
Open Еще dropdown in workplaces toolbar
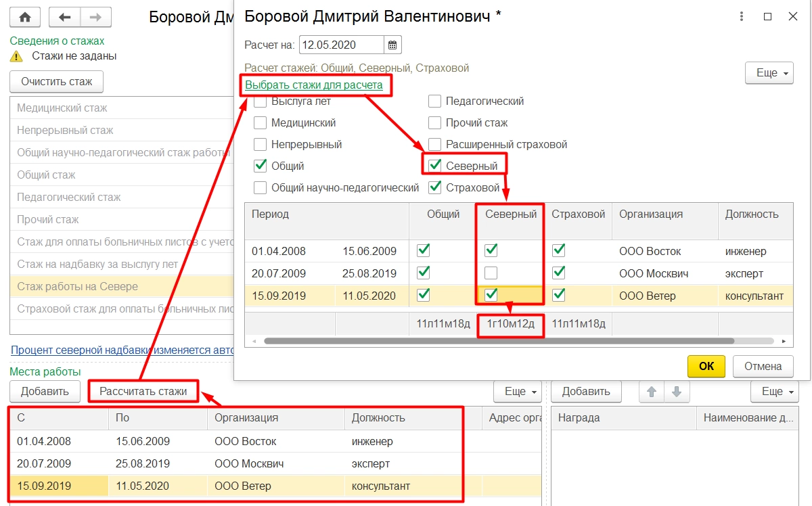pos(518,391)
